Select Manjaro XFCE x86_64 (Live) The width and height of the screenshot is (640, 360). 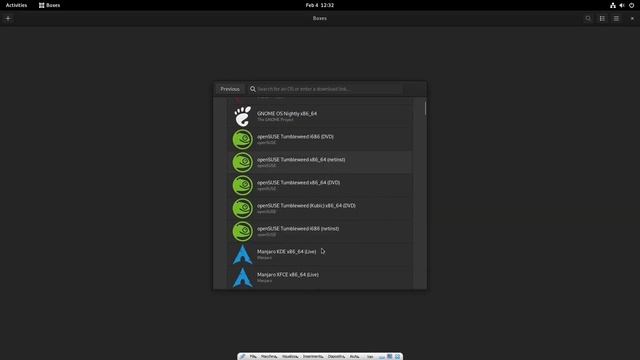tap(320, 277)
